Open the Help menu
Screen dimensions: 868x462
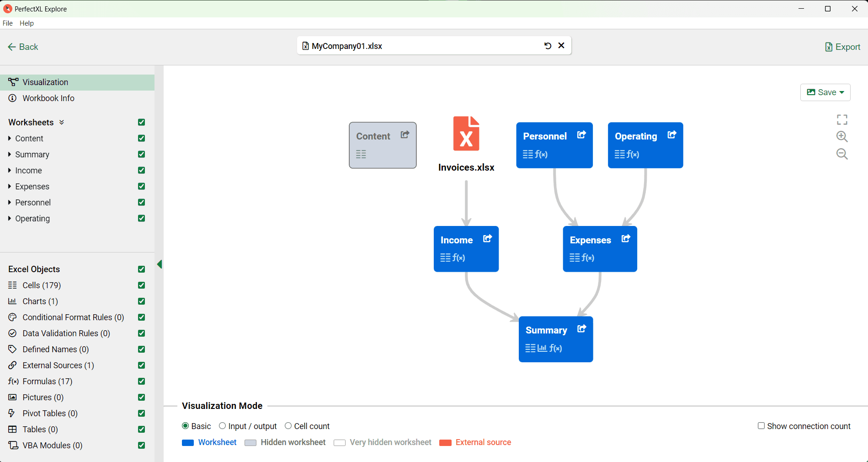[27, 23]
